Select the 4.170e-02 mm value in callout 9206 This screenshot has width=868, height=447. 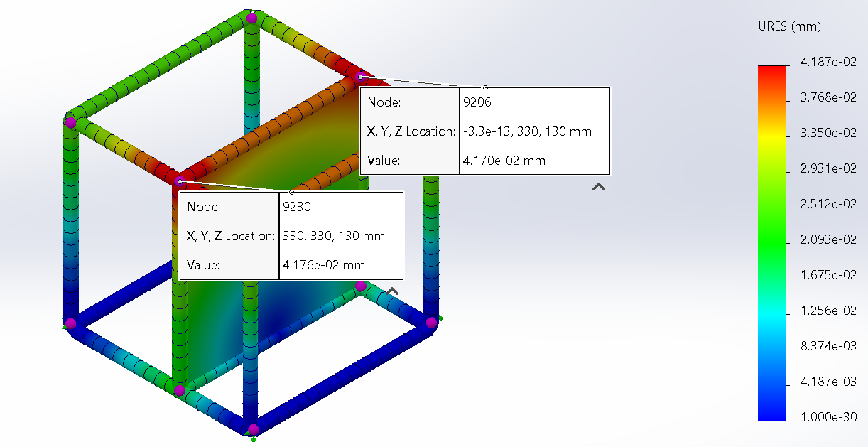[x=504, y=161]
